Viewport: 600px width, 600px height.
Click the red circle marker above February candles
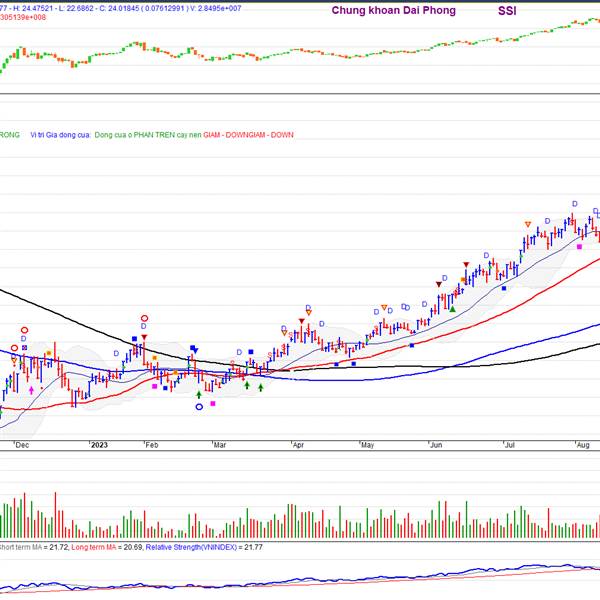pos(144,316)
